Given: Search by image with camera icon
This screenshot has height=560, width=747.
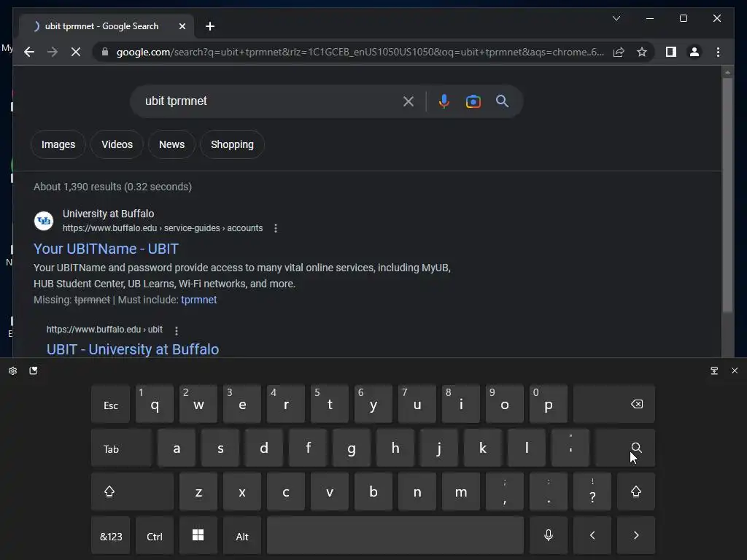Looking at the screenshot, I should 473,101.
